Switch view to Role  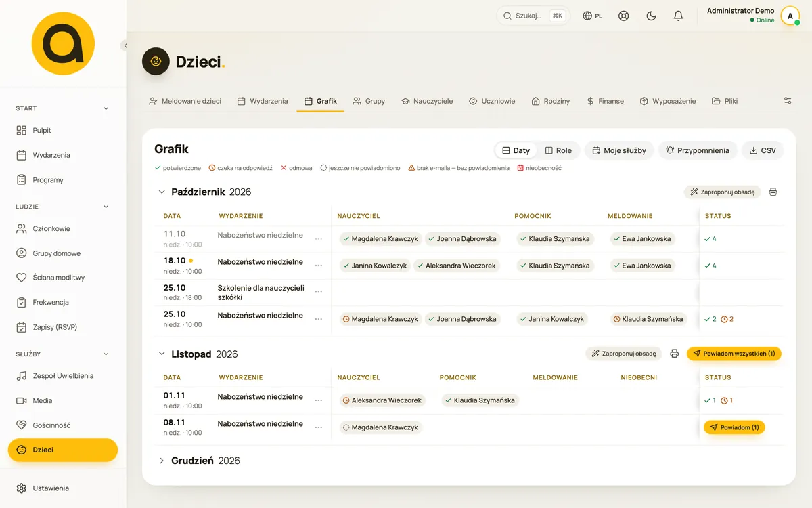coord(558,150)
